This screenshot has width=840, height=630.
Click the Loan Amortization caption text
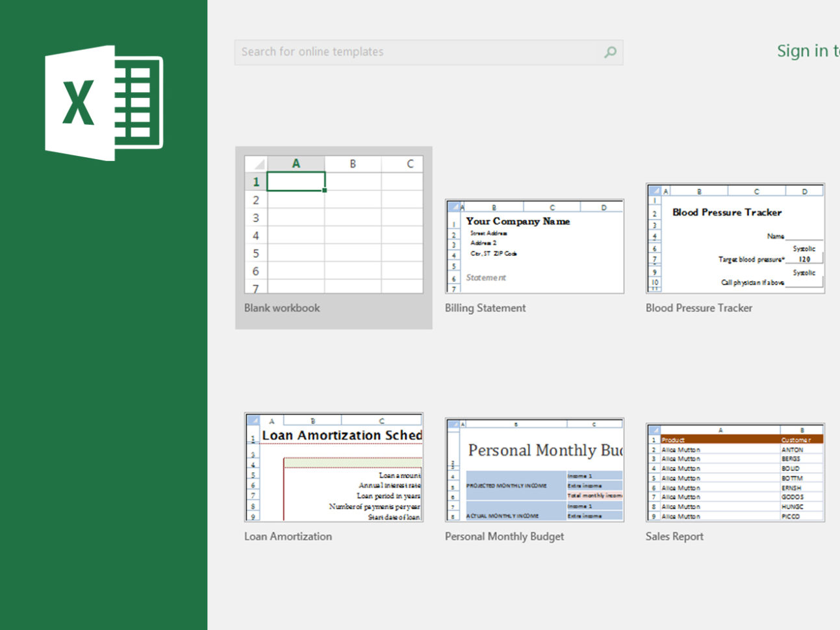288,536
